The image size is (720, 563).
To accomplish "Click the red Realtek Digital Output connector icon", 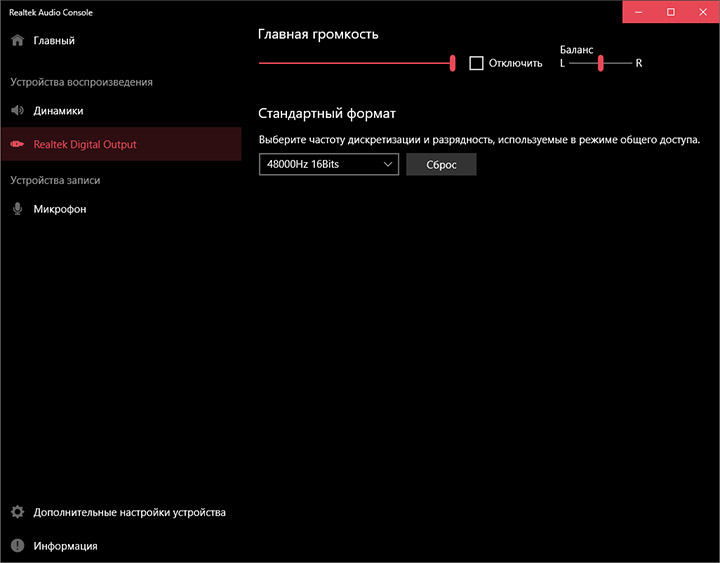I will point(17,144).
